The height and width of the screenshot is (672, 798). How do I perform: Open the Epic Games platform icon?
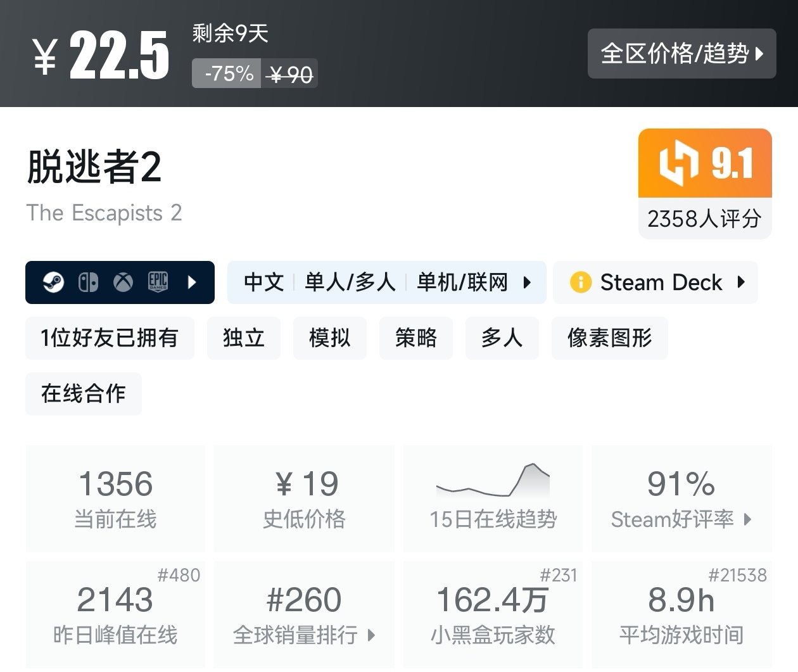[157, 282]
